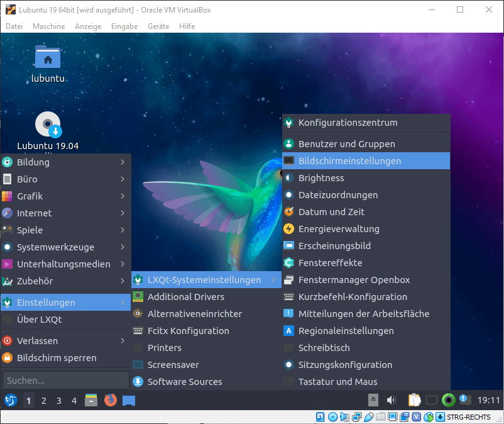504x424 pixels.
Task: Click the Benutzer und Gruppen user icon
Action: tap(288, 144)
